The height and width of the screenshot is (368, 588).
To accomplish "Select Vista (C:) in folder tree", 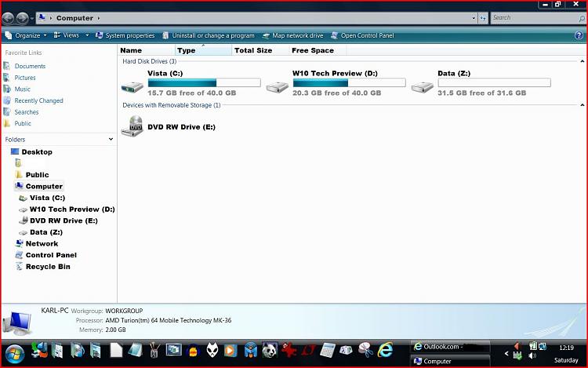I will pos(47,198).
